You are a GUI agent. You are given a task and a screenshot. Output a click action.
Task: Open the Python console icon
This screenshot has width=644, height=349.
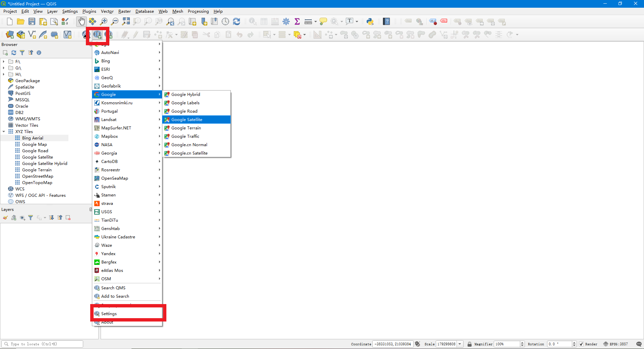pyautogui.click(x=370, y=22)
